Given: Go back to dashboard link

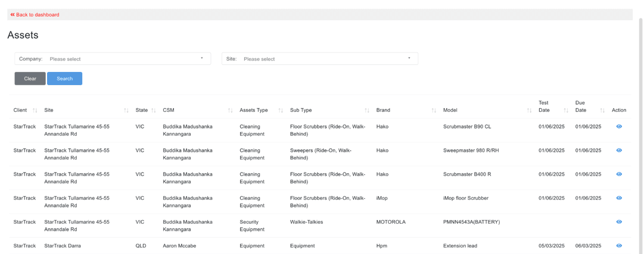Looking at the screenshot, I should (x=35, y=14).
